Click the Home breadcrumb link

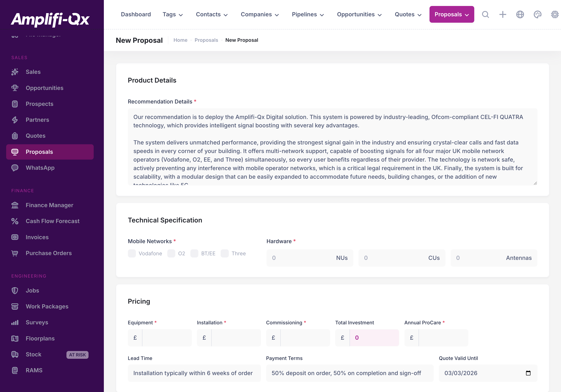tap(180, 40)
